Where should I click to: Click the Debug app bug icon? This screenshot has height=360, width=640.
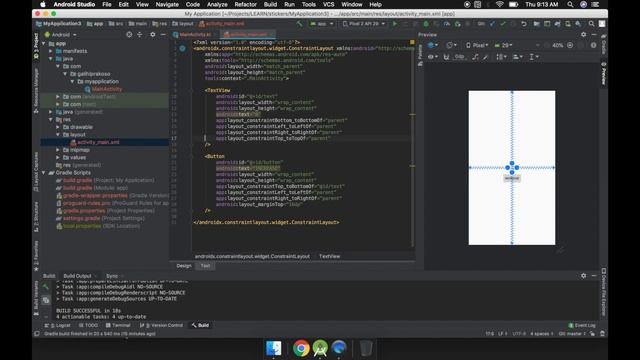[426, 24]
